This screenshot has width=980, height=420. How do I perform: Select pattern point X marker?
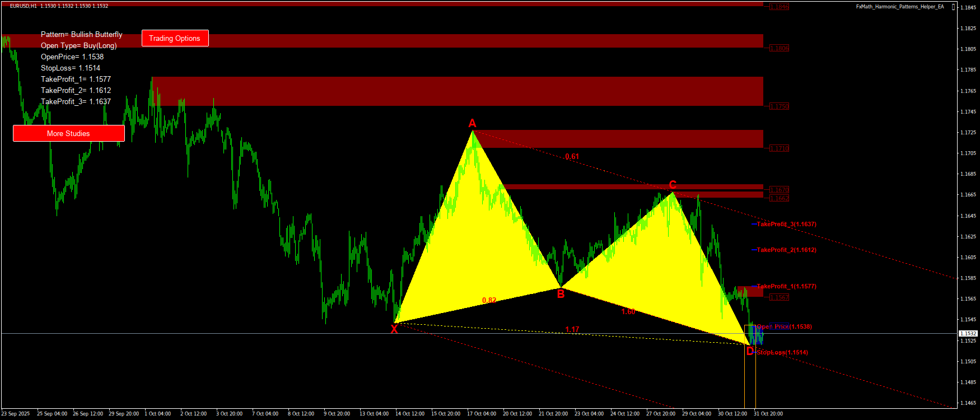[x=394, y=329]
